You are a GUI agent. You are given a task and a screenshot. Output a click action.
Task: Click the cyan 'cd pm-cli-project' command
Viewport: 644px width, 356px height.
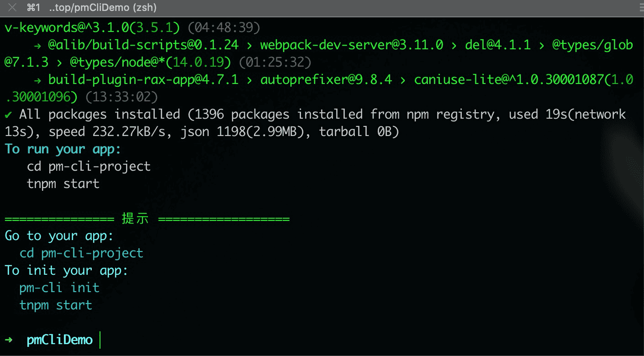(x=81, y=253)
